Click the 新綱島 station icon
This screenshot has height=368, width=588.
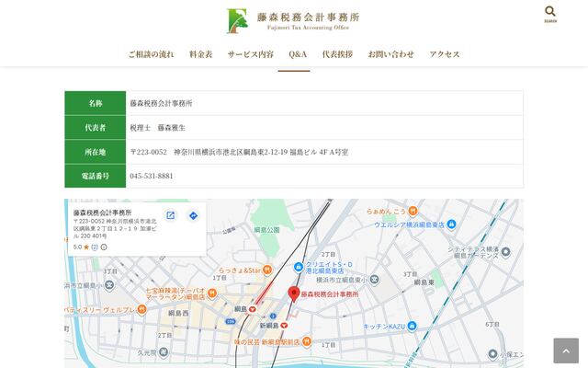pyautogui.click(x=284, y=326)
